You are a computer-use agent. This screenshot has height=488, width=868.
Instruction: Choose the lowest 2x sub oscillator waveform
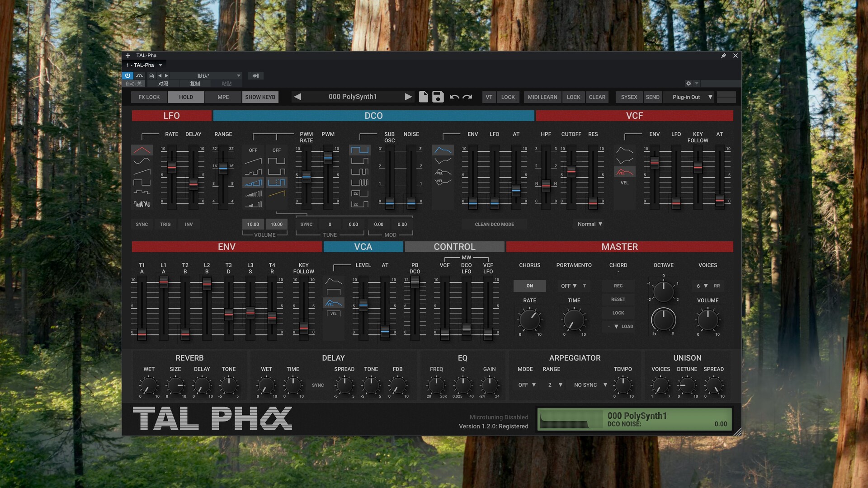(360, 204)
